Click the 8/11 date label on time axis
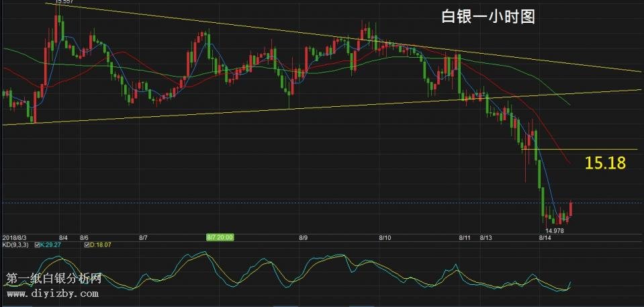The image size is (644, 307). [465, 238]
